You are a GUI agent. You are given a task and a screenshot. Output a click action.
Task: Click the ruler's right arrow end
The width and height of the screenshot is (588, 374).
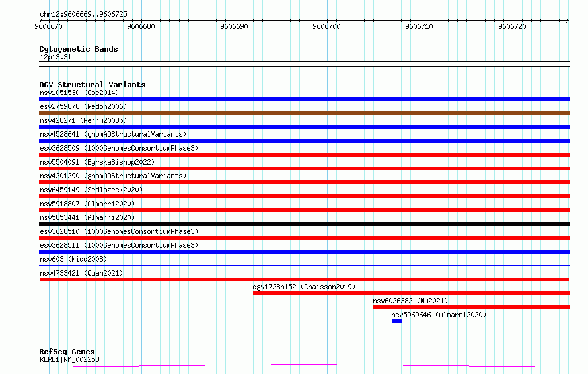[568, 20]
